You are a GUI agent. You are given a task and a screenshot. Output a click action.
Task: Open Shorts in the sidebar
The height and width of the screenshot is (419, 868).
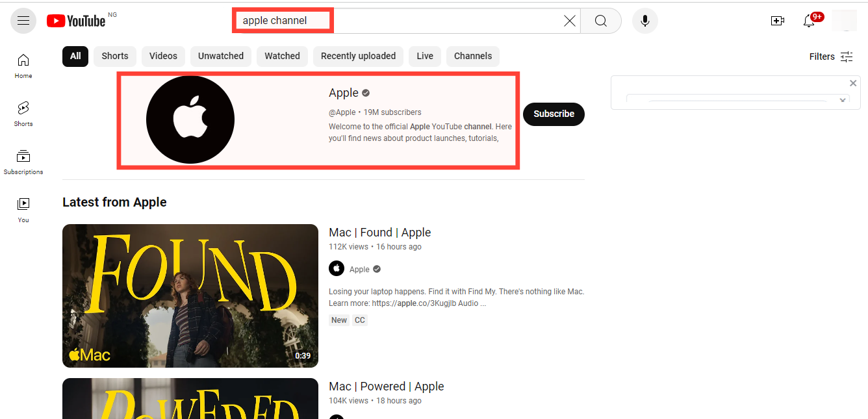(23, 114)
